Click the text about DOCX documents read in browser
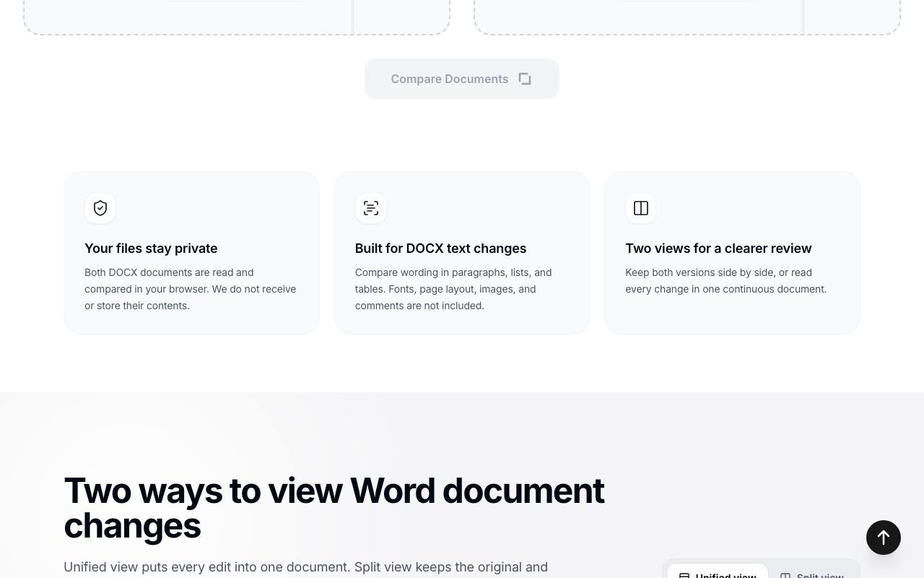 [x=191, y=289]
